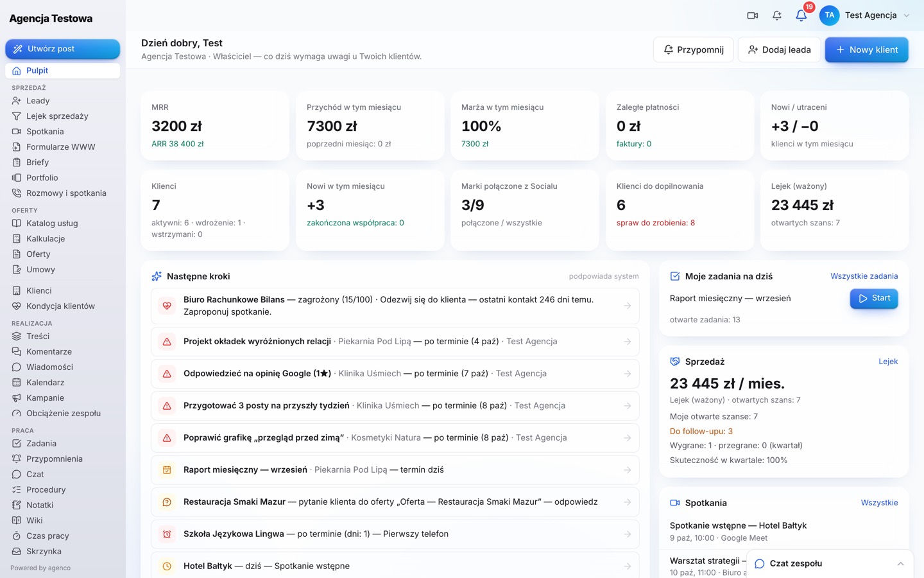Image resolution: width=924 pixels, height=578 pixels.
Task: Open the Wszystkie zadania link
Action: pos(864,276)
